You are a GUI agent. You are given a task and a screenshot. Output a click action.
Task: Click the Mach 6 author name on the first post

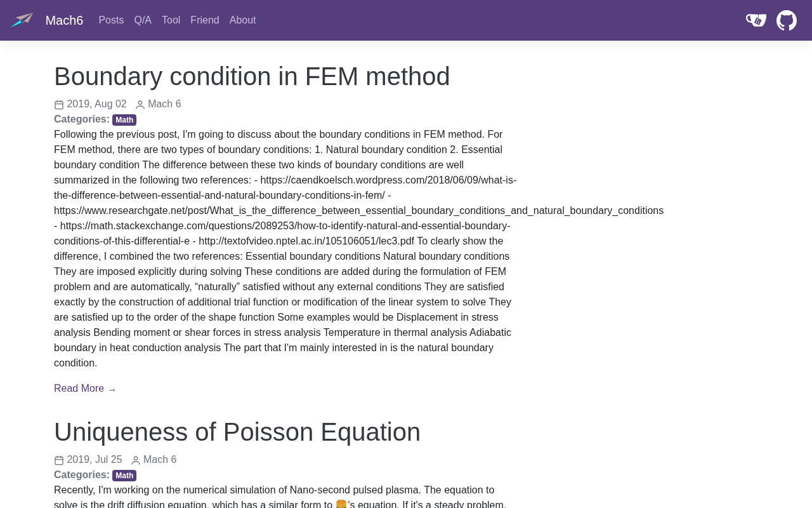[x=164, y=104]
